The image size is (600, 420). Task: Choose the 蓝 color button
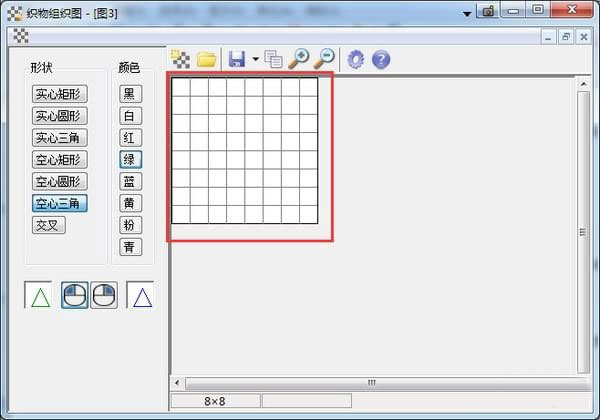(x=130, y=181)
